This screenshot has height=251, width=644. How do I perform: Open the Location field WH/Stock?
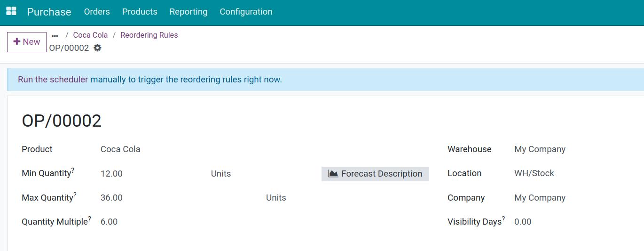[x=534, y=173]
